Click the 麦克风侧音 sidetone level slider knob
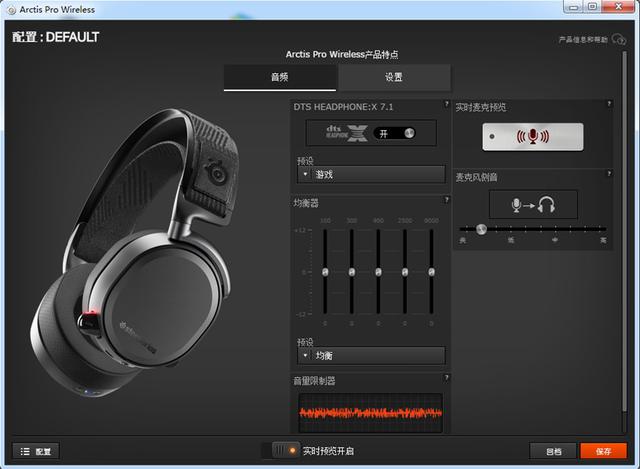This screenshot has width=640, height=469. (481, 229)
